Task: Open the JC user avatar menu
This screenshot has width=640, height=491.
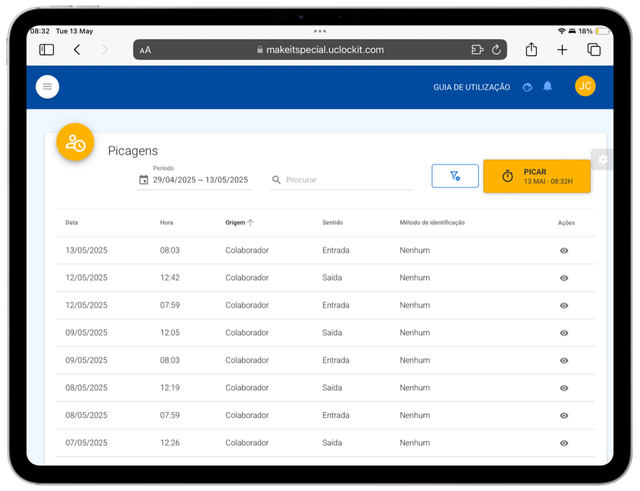Action: tap(585, 86)
